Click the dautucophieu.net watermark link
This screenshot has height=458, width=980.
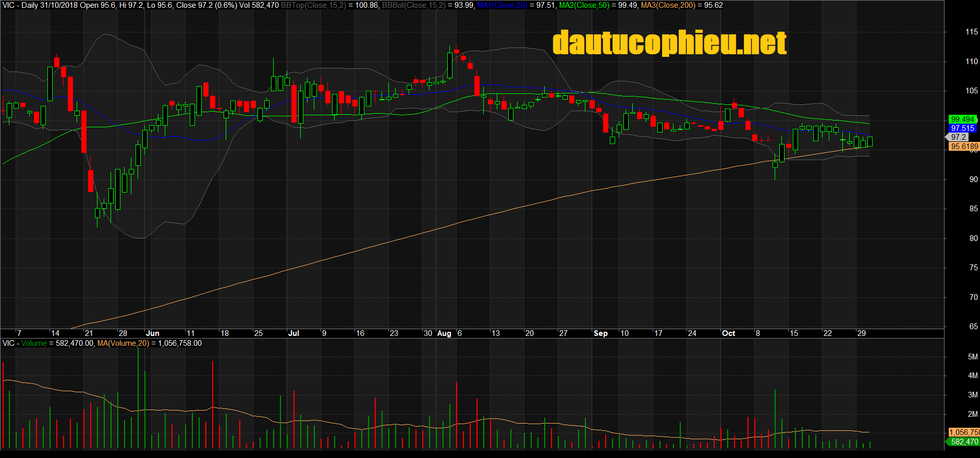[669, 43]
